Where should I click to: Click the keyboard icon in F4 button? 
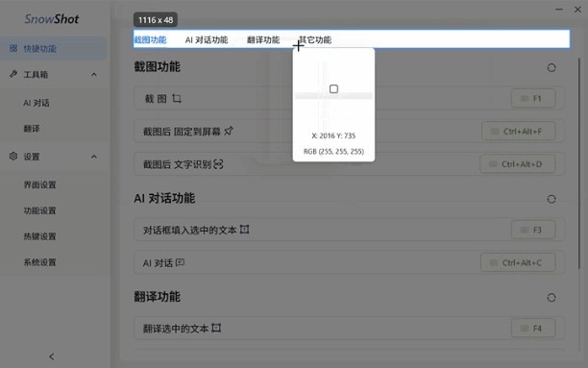525,329
